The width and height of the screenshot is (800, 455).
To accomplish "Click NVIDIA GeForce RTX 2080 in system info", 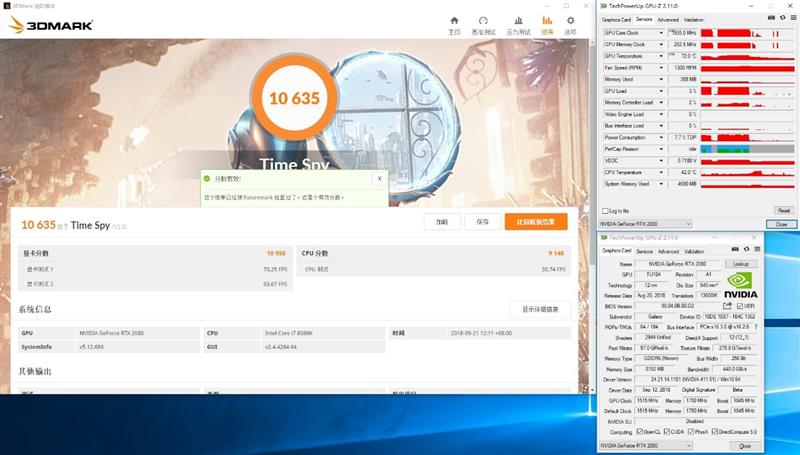I will (x=112, y=333).
